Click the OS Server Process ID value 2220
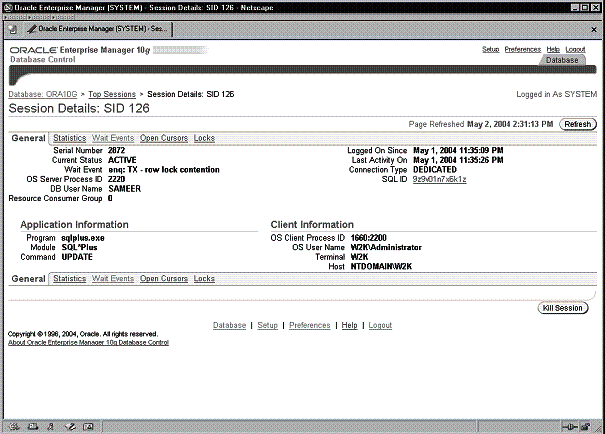This screenshot has height=434, width=605. (117, 179)
